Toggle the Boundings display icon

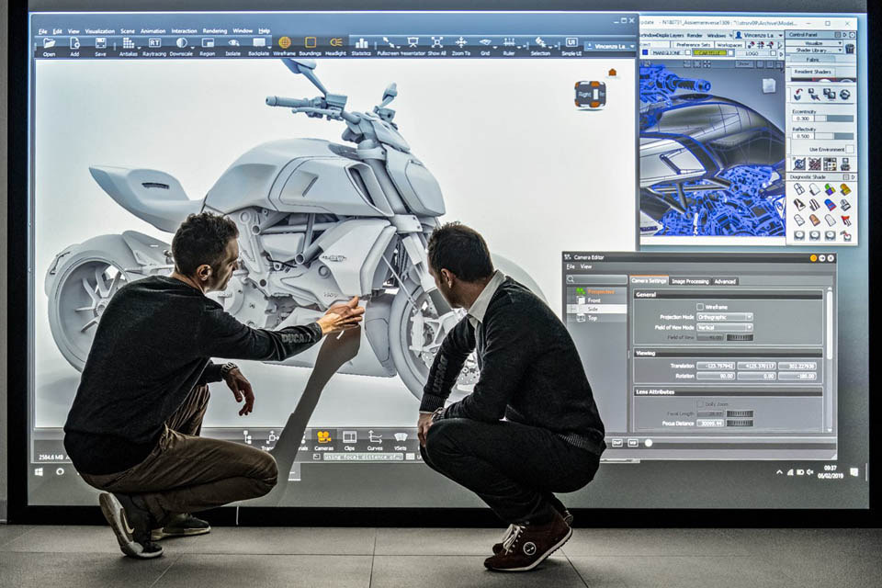coord(310,43)
